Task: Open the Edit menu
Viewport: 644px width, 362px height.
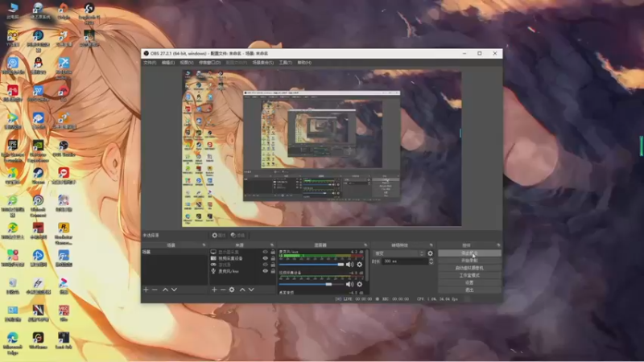Action: 168,63
